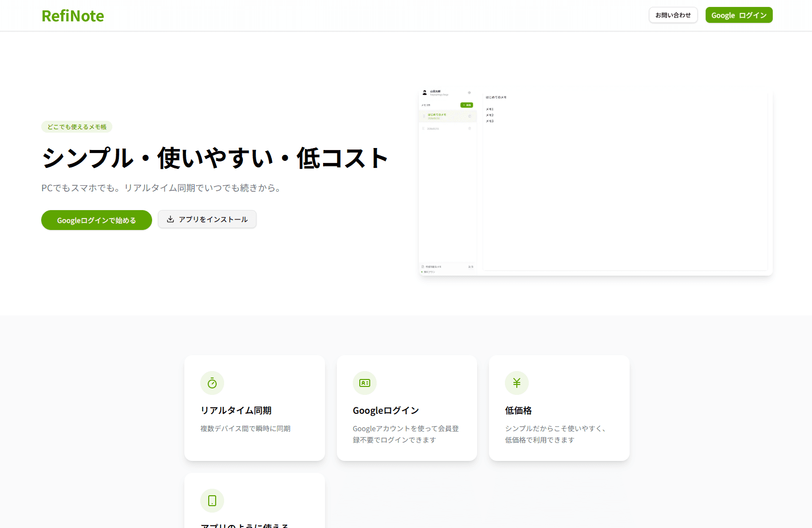Click the PCでもスマホでも subtitle text
The width and height of the screenshot is (812, 528).
pyautogui.click(x=162, y=188)
